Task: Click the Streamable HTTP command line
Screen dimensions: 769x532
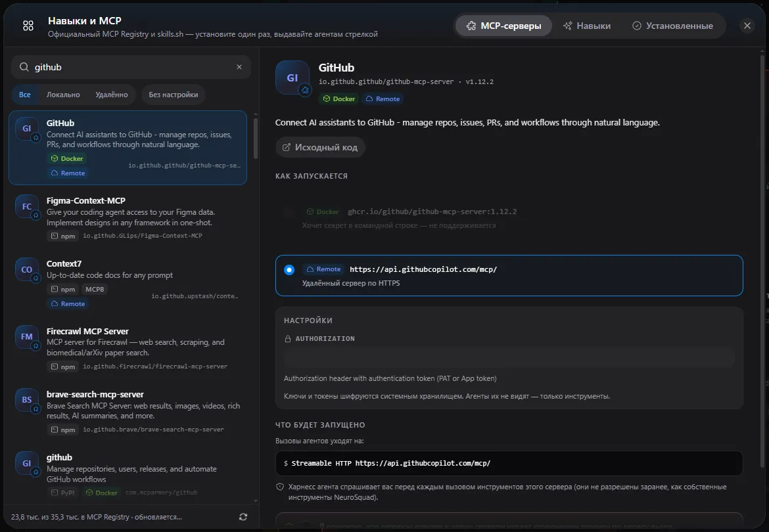Action: tap(509, 464)
